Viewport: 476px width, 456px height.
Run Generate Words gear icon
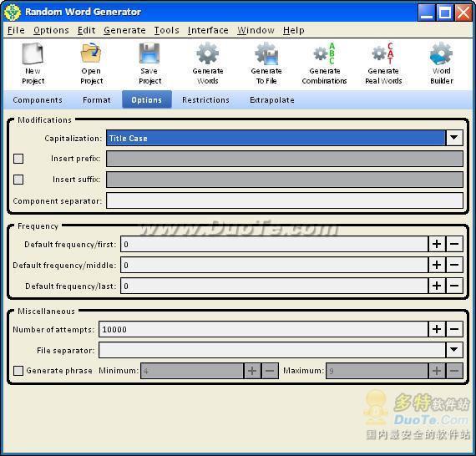(x=208, y=53)
